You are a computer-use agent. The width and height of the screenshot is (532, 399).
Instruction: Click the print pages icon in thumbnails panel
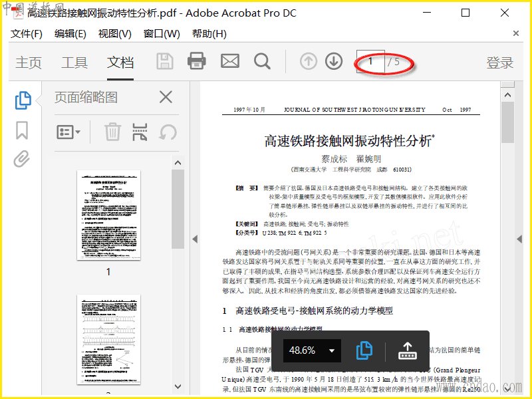point(140,132)
